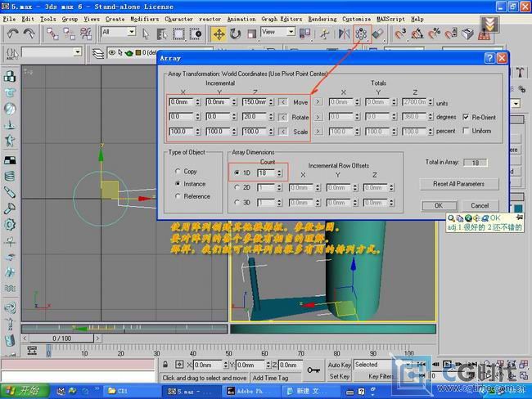
Task: Confirm the Array with OK
Action: click(439, 205)
